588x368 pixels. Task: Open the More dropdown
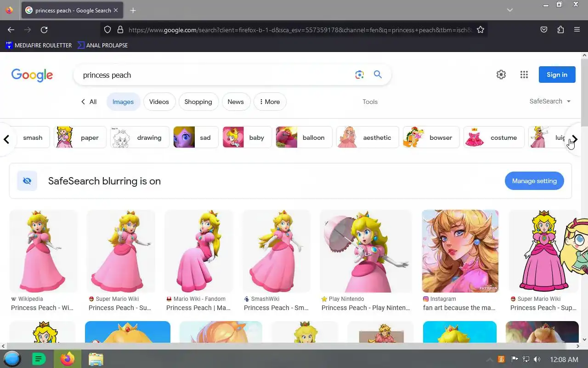click(270, 102)
